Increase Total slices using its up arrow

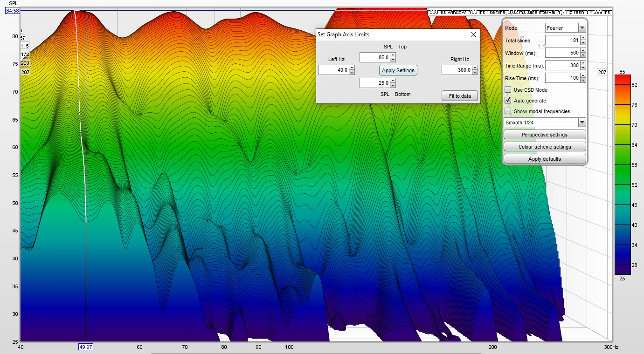pos(583,38)
